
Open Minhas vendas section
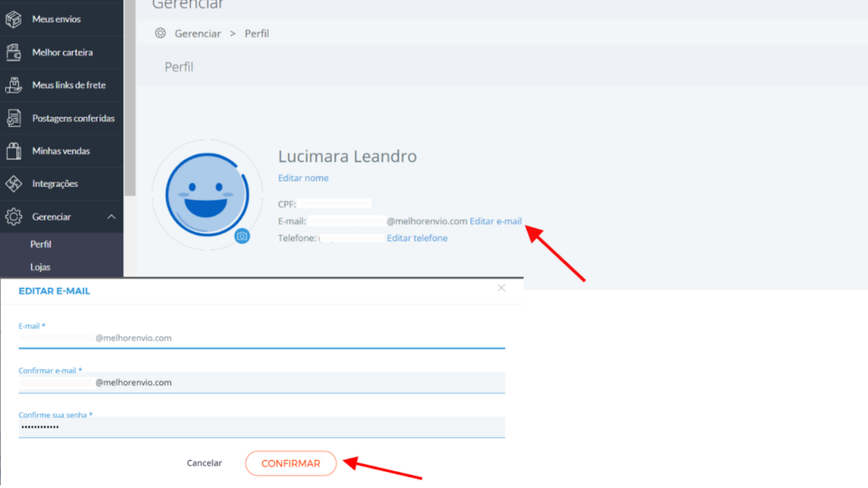click(61, 151)
